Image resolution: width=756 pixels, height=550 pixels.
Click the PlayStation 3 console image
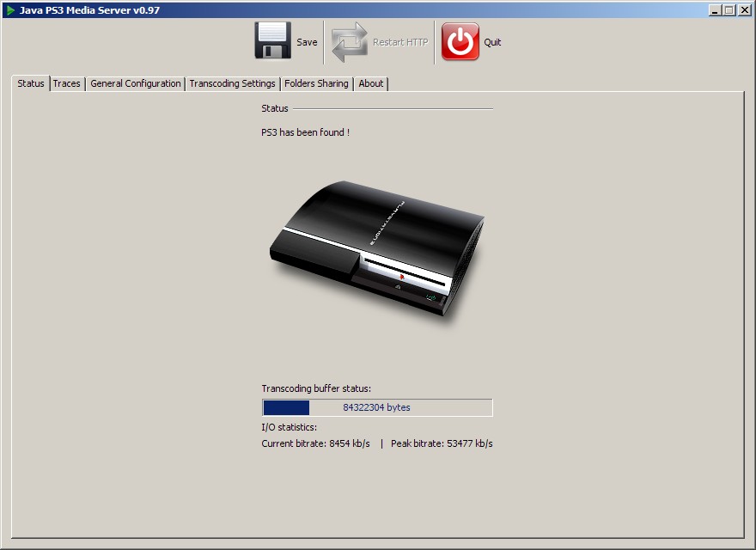[376, 248]
